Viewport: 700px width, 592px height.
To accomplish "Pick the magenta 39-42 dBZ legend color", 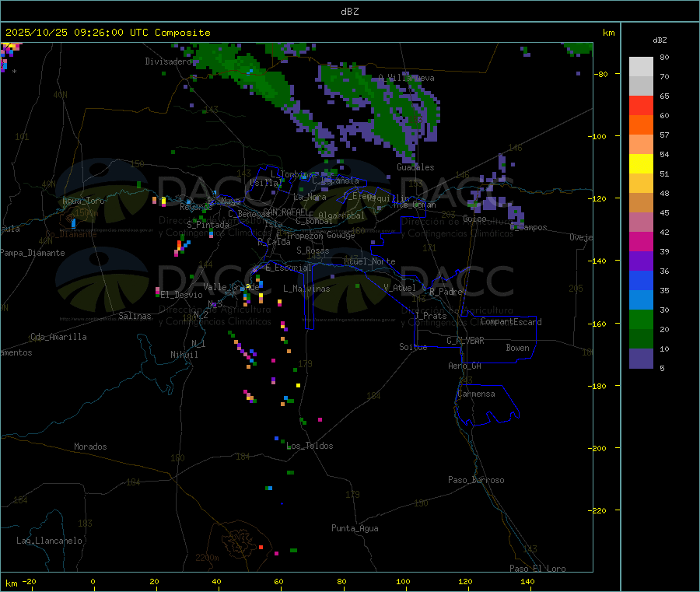I will pos(641,241).
